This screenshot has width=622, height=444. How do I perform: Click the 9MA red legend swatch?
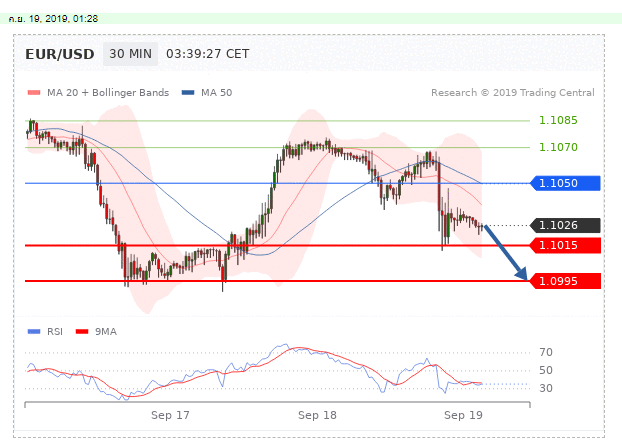coord(82,332)
